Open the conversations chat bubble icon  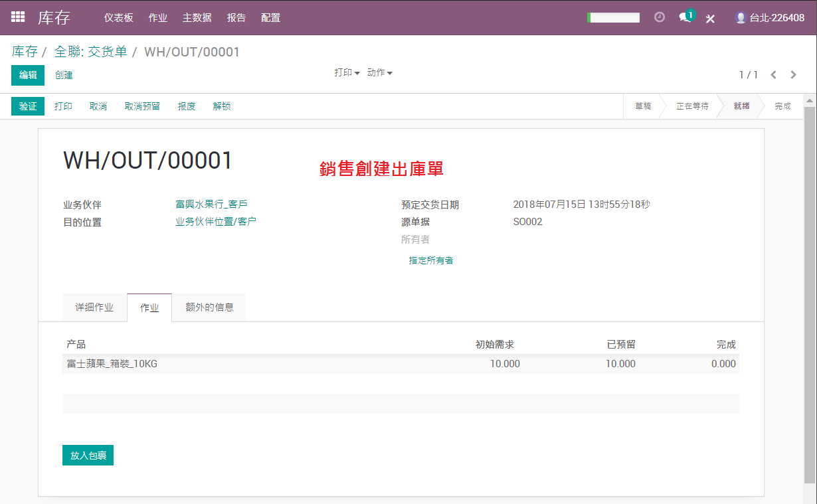pyautogui.click(x=686, y=17)
